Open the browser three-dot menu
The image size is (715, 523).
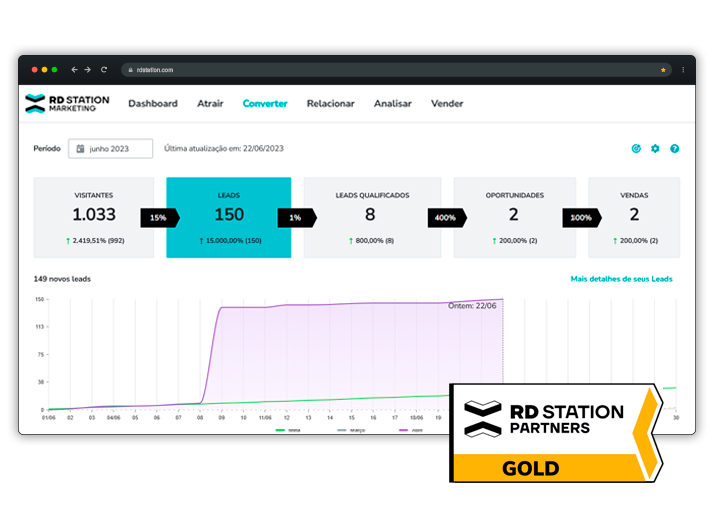[x=683, y=70]
